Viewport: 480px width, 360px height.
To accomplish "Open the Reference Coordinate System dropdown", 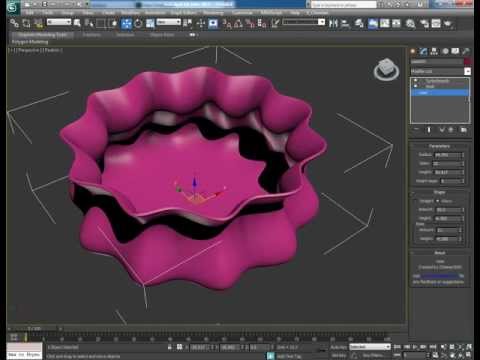I will click(x=169, y=22).
